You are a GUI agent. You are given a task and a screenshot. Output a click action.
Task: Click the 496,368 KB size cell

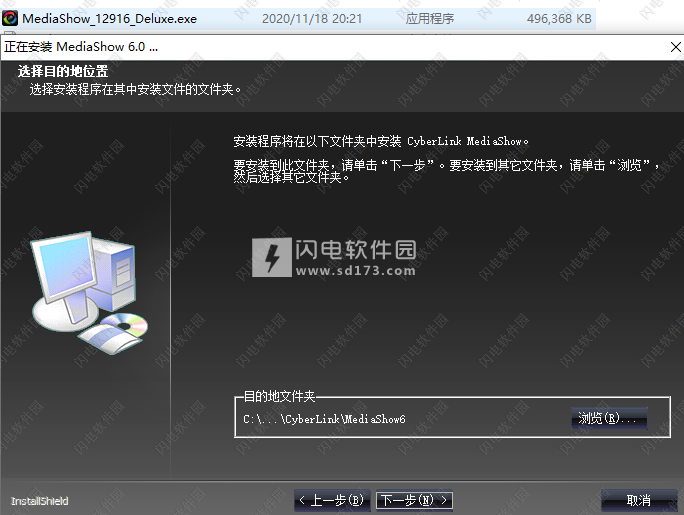point(559,19)
